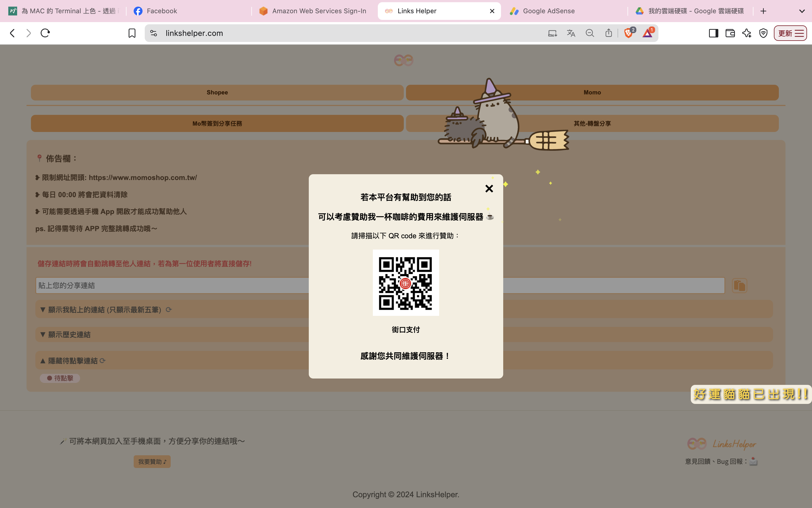This screenshot has height=508, width=812.
Task: Open a new browser tab
Action: pyautogui.click(x=764, y=11)
